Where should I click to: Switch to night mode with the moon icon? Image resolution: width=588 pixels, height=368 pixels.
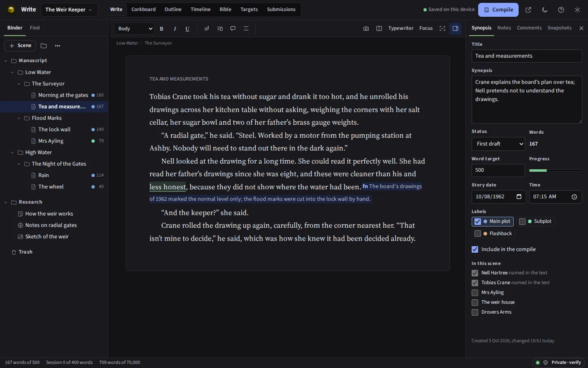point(545,10)
